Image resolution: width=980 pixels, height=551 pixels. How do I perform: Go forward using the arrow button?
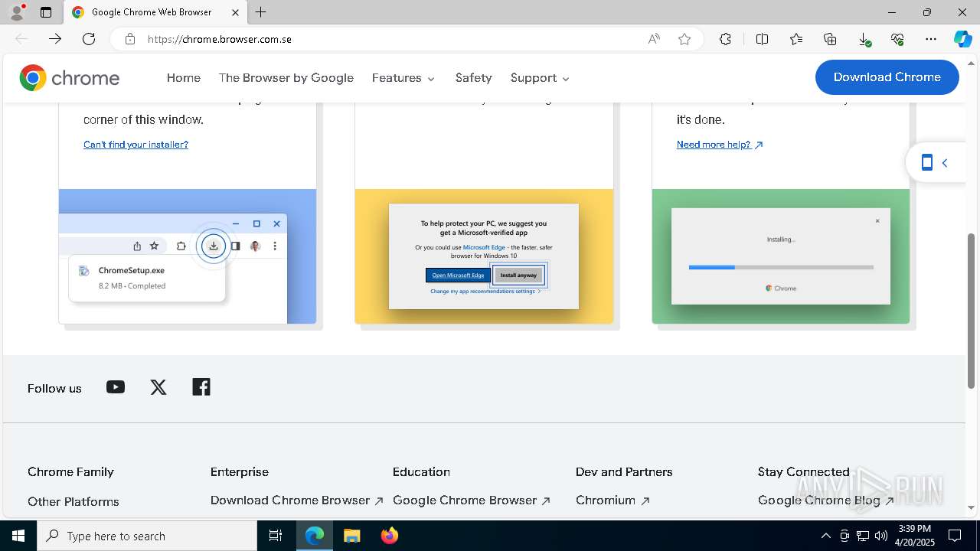[x=55, y=39]
